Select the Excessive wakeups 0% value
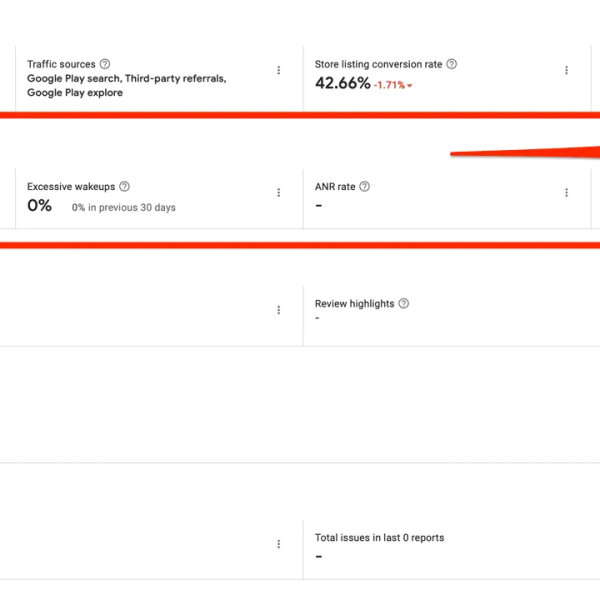This screenshot has height=600, width=600. [39, 205]
